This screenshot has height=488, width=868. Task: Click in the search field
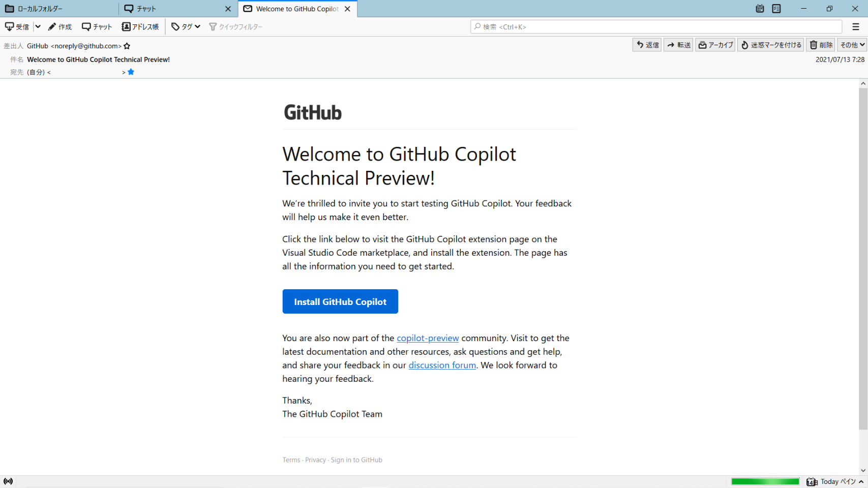pyautogui.click(x=656, y=27)
